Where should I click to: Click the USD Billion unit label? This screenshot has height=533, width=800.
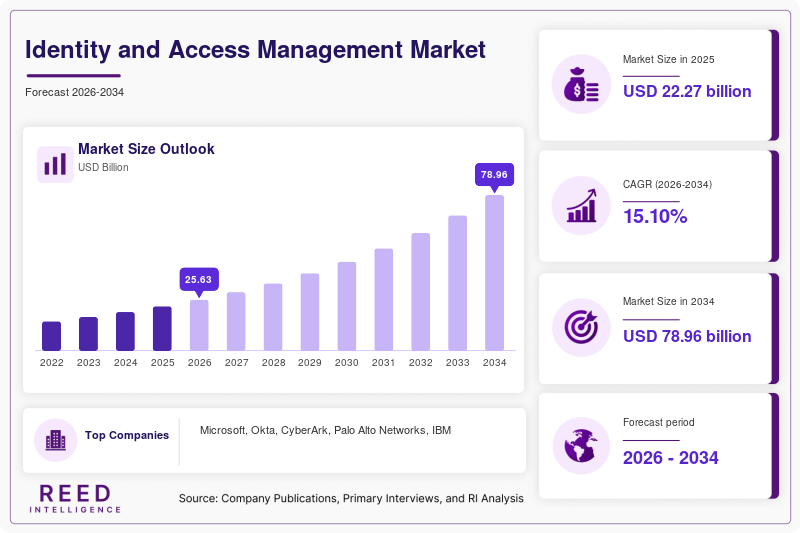click(103, 167)
